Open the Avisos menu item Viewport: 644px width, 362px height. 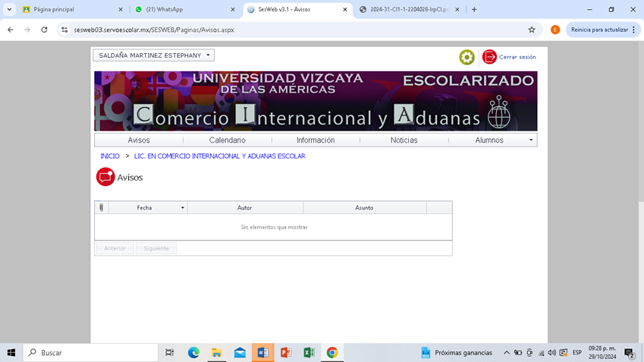138,140
